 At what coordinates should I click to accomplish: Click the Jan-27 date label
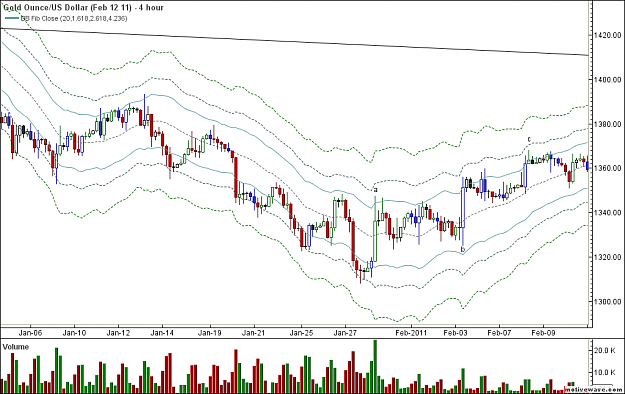click(x=345, y=333)
